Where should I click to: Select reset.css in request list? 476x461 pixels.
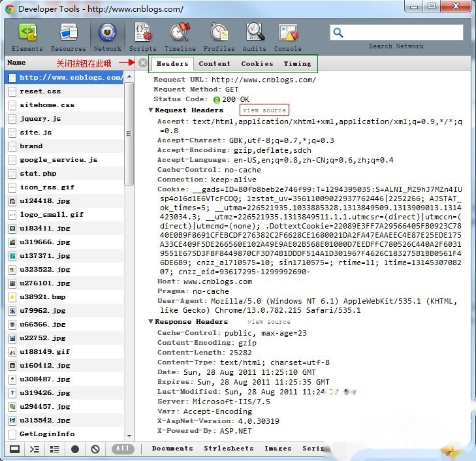coord(65,91)
